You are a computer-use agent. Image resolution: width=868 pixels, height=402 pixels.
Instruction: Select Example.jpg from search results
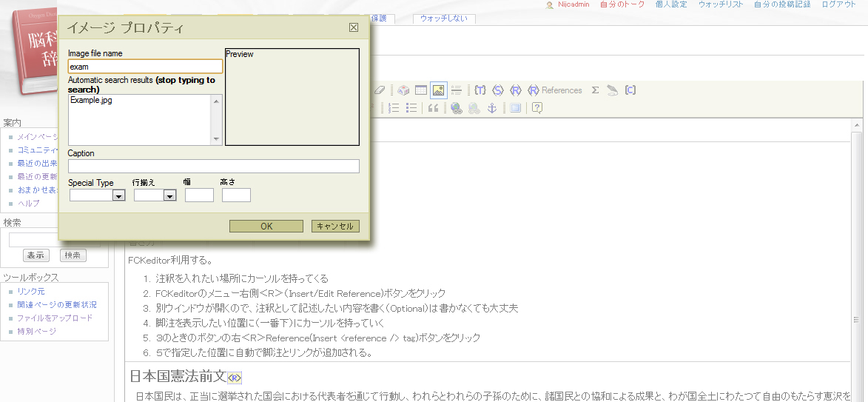pos(92,100)
